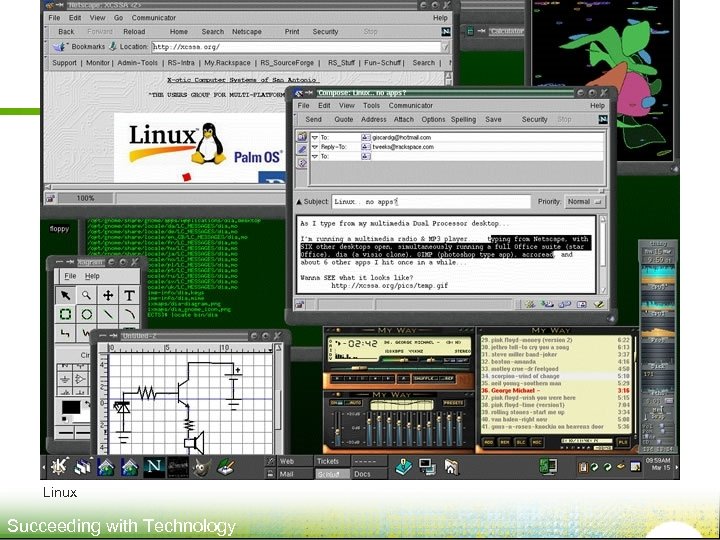Click the paperclip attachments icon in Compose
The height and width of the screenshot is (540, 720).
tap(302, 149)
